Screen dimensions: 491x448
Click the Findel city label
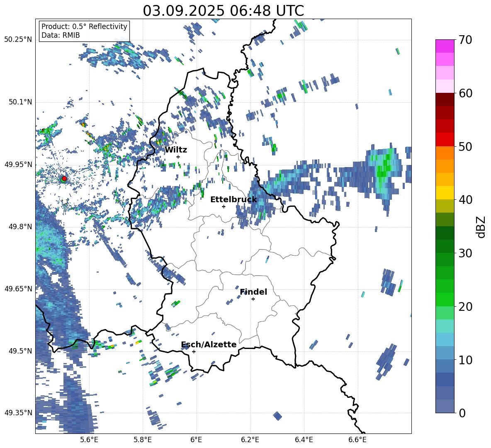[253, 292]
